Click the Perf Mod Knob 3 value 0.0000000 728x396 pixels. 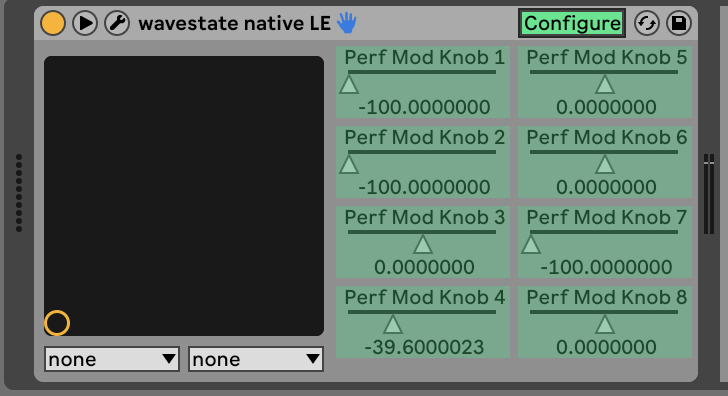point(424,267)
